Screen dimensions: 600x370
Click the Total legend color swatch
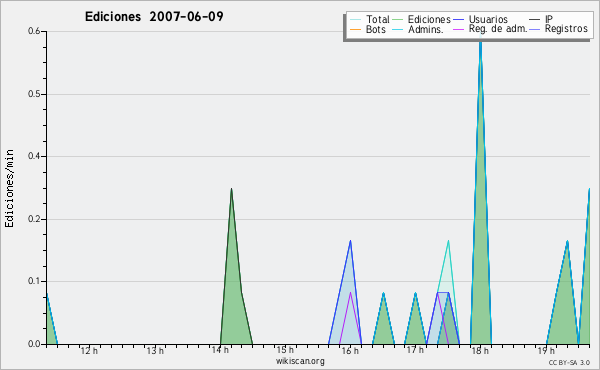click(355, 20)
